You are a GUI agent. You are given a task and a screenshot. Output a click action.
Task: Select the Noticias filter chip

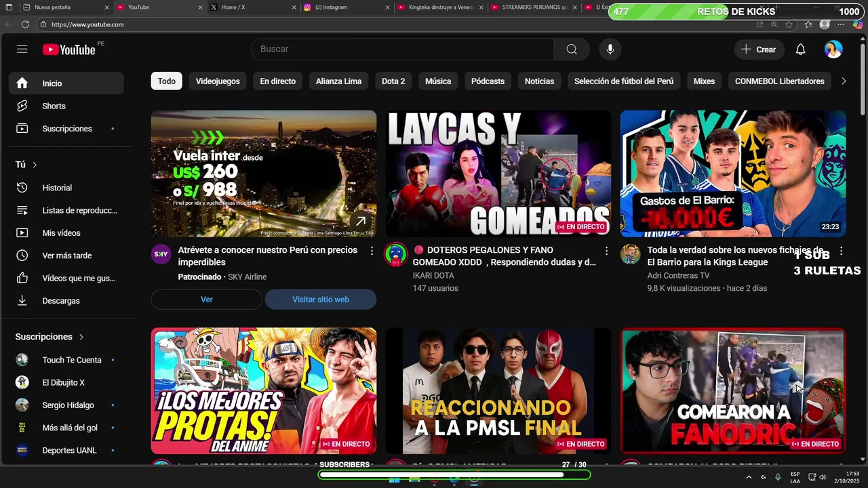pos(540,81)
